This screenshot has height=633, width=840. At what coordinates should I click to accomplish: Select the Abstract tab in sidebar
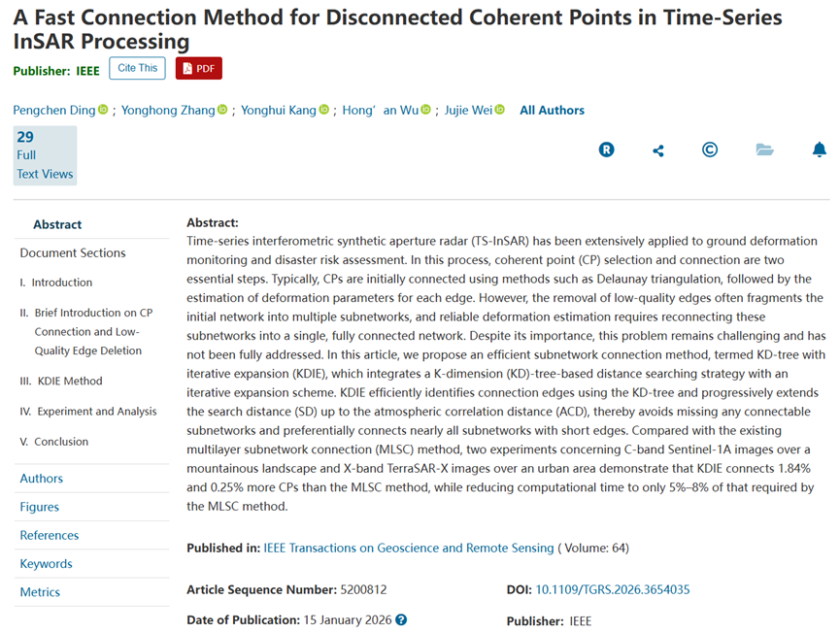[x=57, y=224]
